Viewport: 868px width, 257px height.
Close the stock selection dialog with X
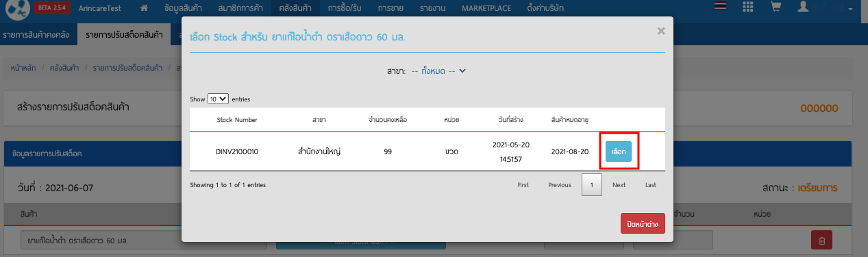(x=660, y=31)
